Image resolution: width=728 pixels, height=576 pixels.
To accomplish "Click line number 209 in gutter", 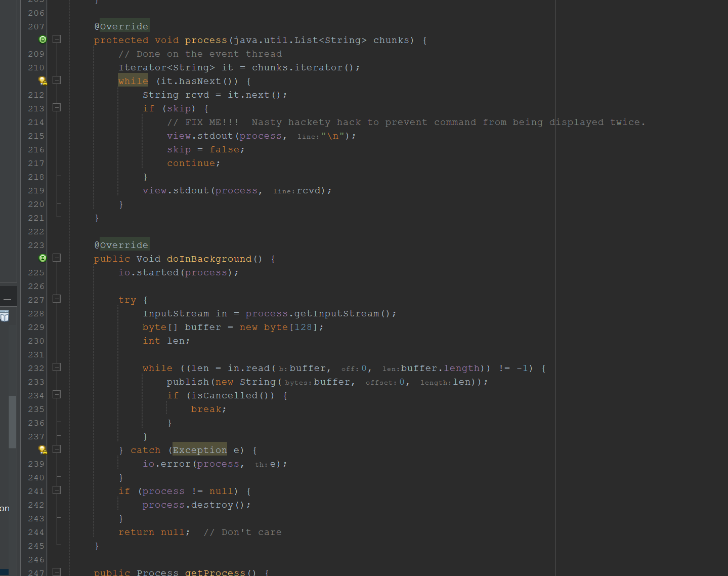I will click(x=36, y=54).
